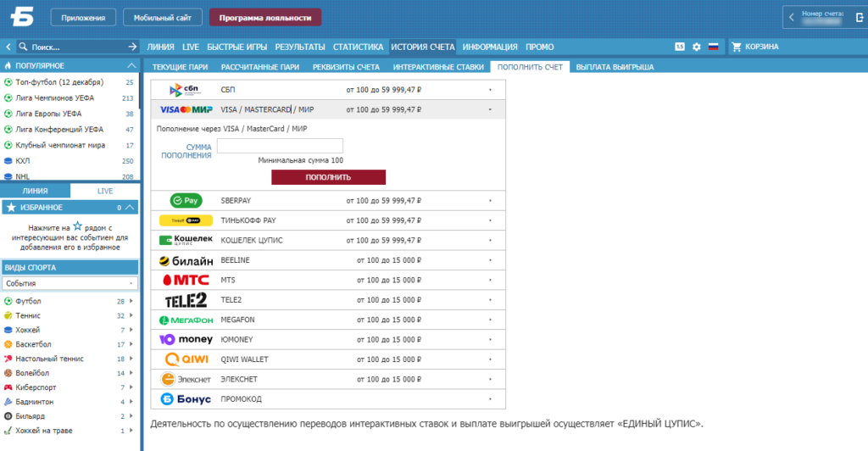Viewport: 868px width, 451px height.
Task: Open Клубный чемпионат мира
Action: 70,145
